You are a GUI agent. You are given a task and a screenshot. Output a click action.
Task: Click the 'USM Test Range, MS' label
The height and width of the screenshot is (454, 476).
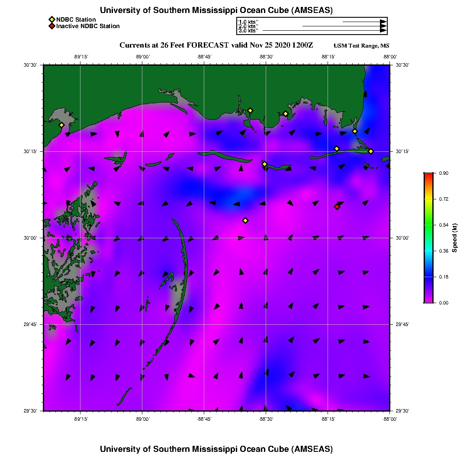coord(361,45)
